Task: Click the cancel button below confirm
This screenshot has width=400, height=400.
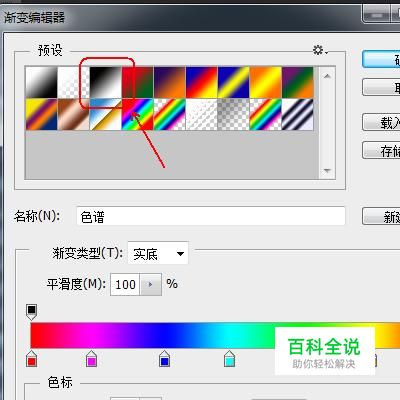Action: [381, 87]
